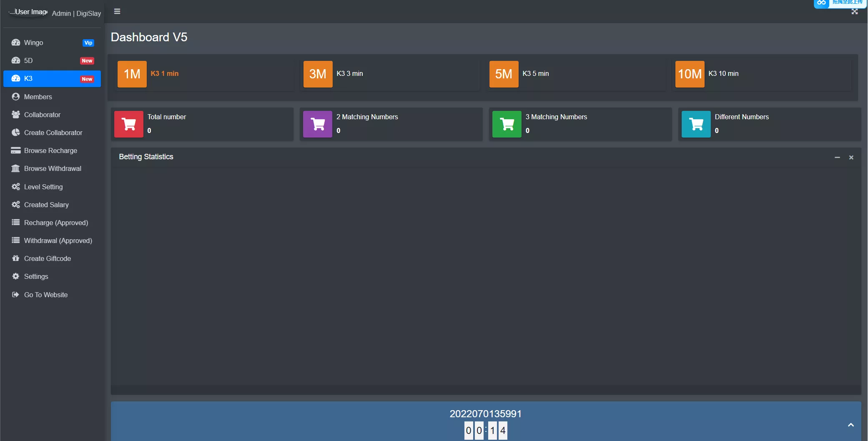Click the green 3 Matching Numbers cart icon
The height and width of the screenshot is (441, 868).
(507, 124)
